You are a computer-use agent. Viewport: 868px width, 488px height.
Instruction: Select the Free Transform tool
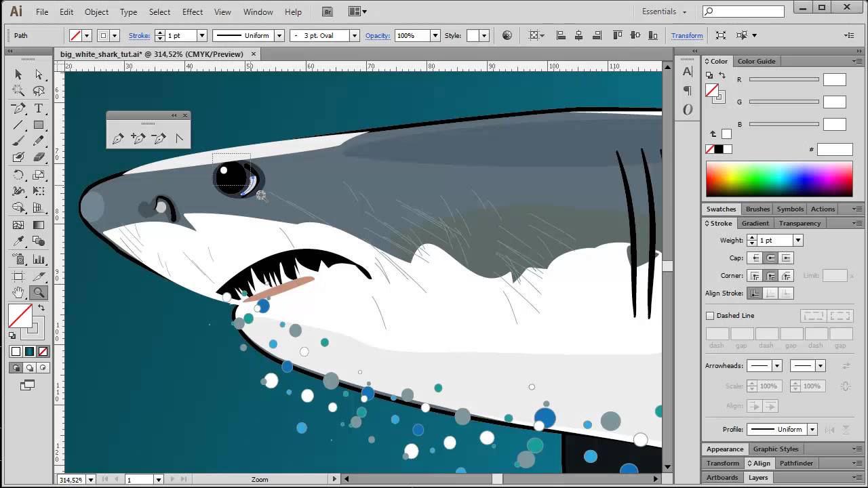coord(39,191)
